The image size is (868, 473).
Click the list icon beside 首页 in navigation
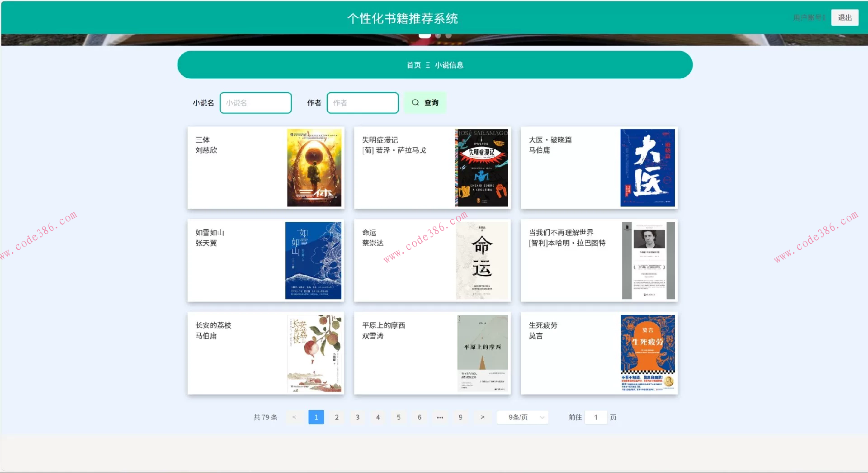point(427,65)
